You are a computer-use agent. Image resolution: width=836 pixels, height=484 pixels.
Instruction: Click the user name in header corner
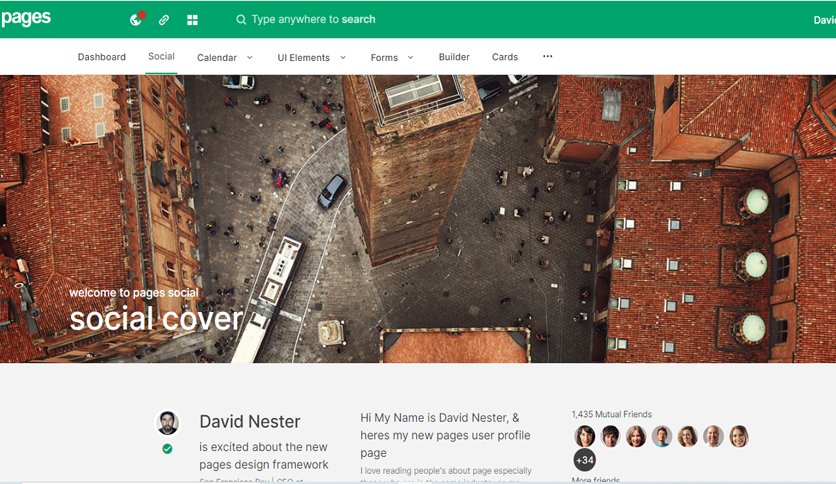pyautogui.click(x=824, y=20)
